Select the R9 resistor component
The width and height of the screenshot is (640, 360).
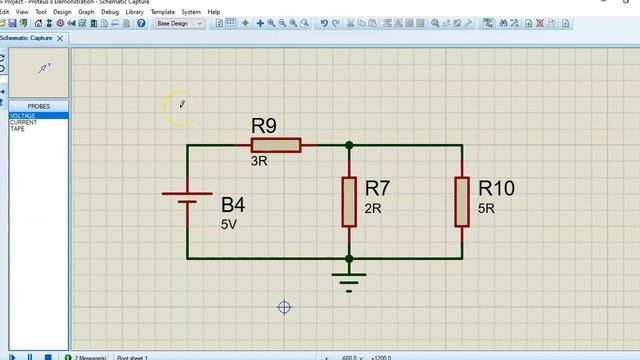pyautogui.click(x=276, y=145)
